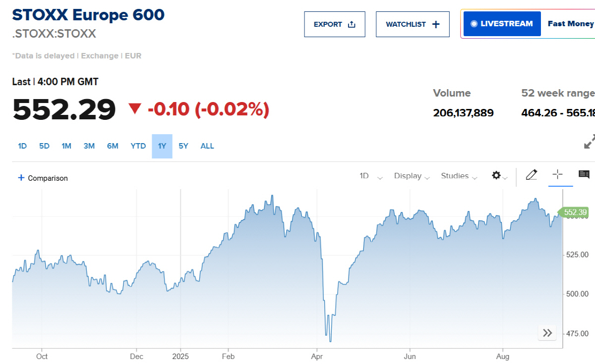Open the Fast Money link

coord(570,23)
